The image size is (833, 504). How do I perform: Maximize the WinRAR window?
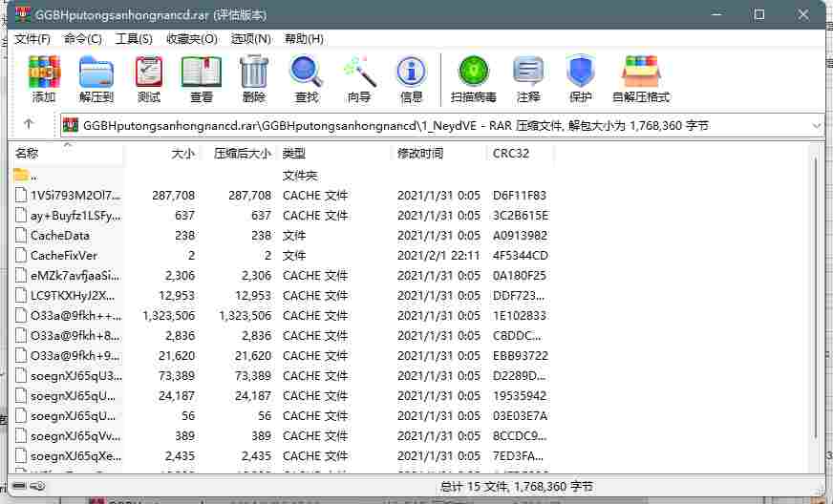click(759, 14)
